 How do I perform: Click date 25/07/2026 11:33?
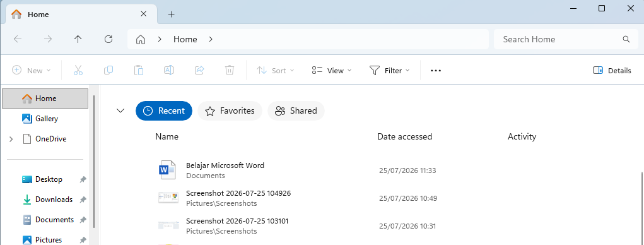tap(407, 170)
